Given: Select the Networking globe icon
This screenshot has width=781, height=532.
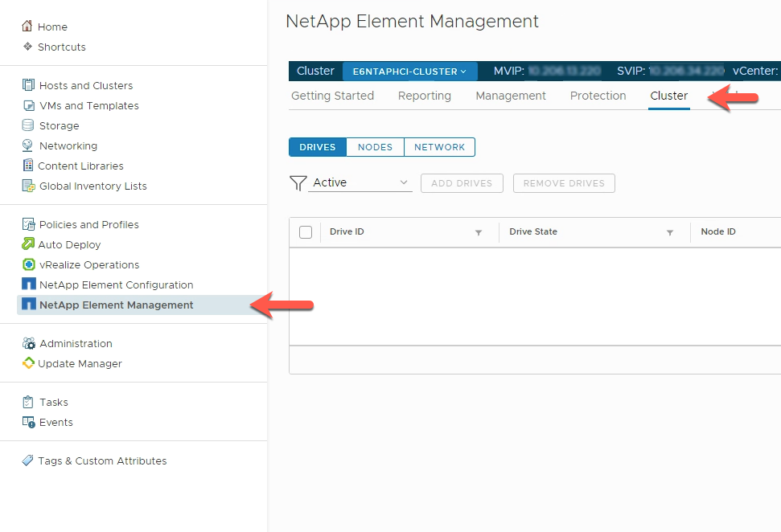Looking at the screenshot, I should 28,145.
